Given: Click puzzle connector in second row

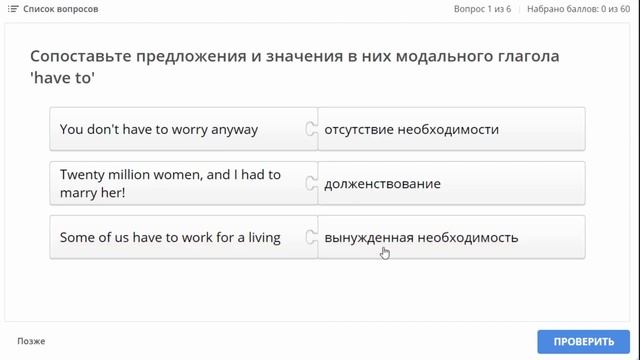Looking at the screenshot, I should tap(311, 183).
